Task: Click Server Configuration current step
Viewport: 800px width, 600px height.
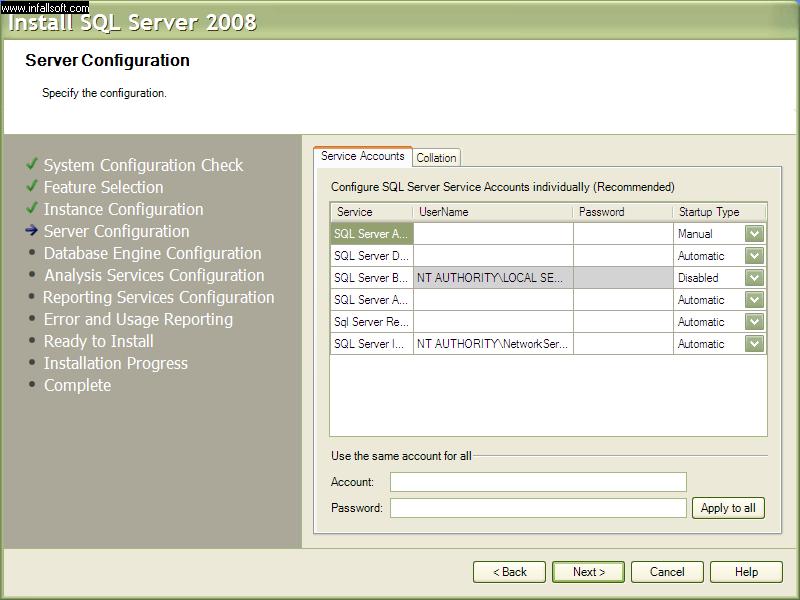Action: coord(116,231)
